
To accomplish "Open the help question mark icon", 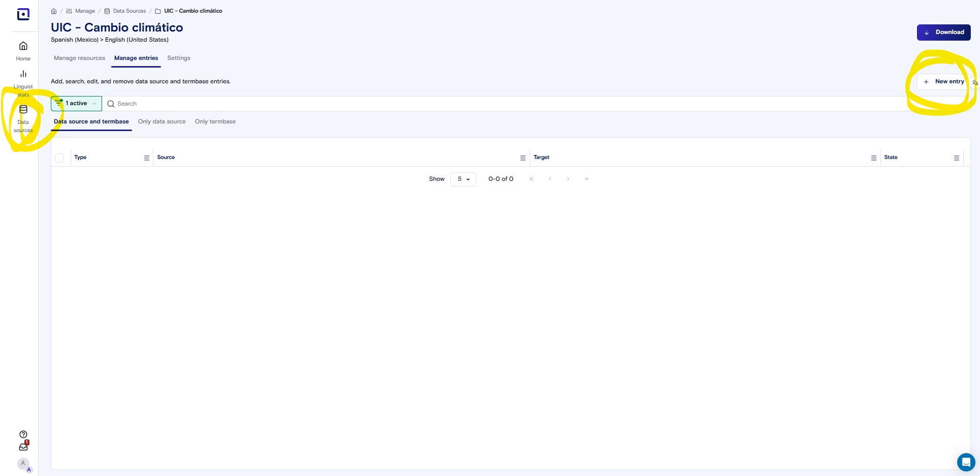I will click(x=23, y=434).
